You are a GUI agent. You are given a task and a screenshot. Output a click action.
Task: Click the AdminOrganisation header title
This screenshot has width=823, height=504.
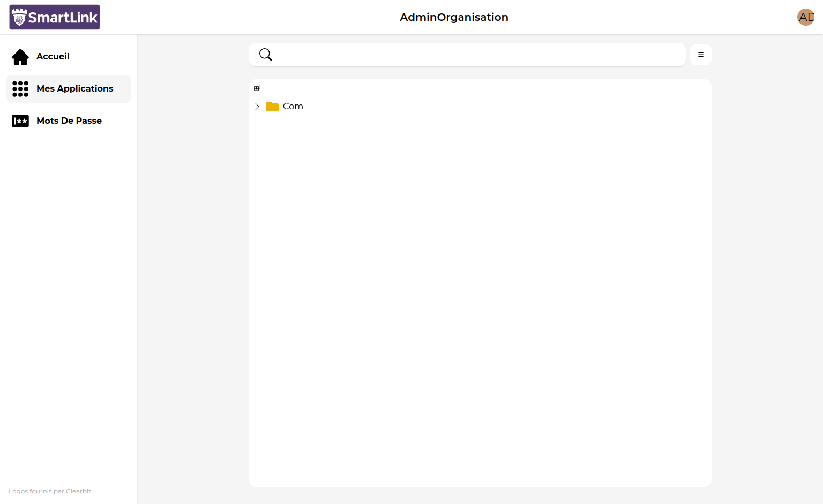click(x=454, y=17)
